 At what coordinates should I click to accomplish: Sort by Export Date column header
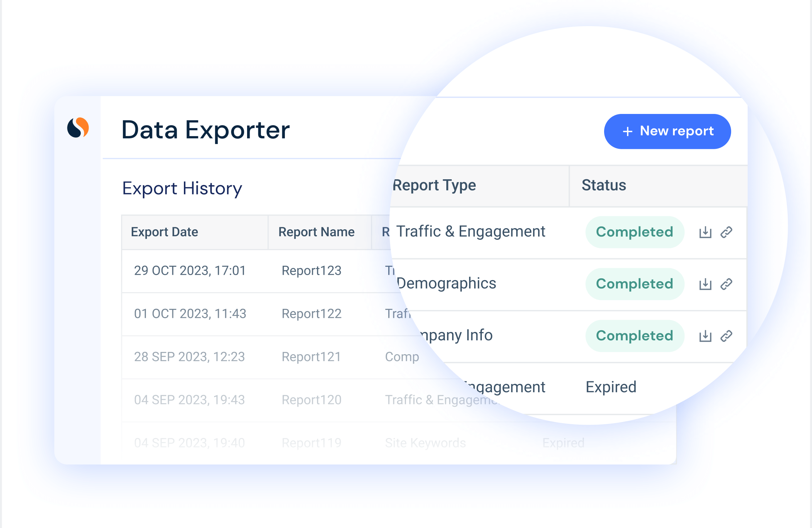164,232
